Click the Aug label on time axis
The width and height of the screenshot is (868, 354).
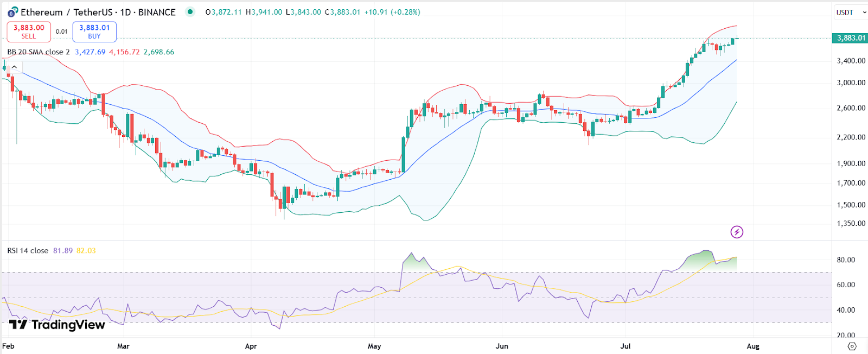753,346
